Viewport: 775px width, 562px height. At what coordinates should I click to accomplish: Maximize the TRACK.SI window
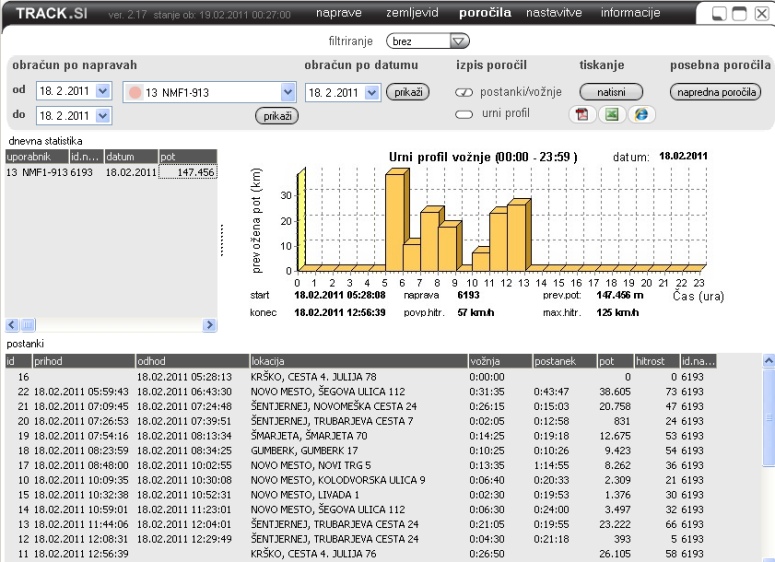(x=739, y=13)
